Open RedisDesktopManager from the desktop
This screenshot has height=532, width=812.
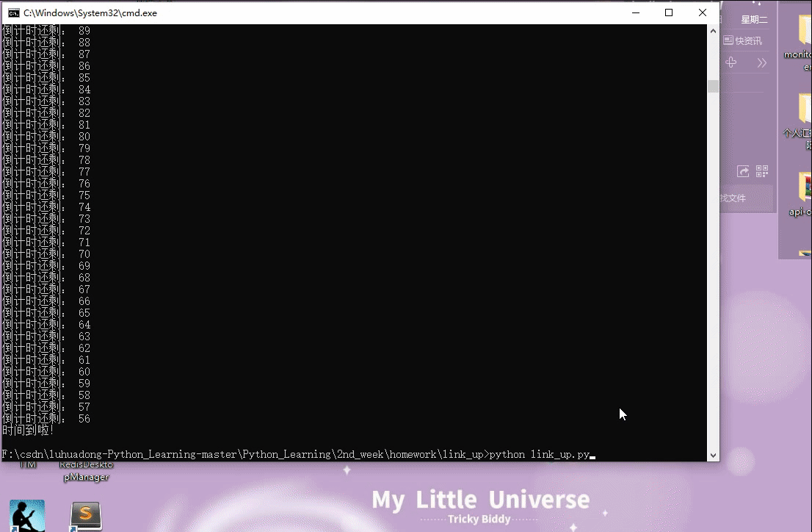pos(86,471)
